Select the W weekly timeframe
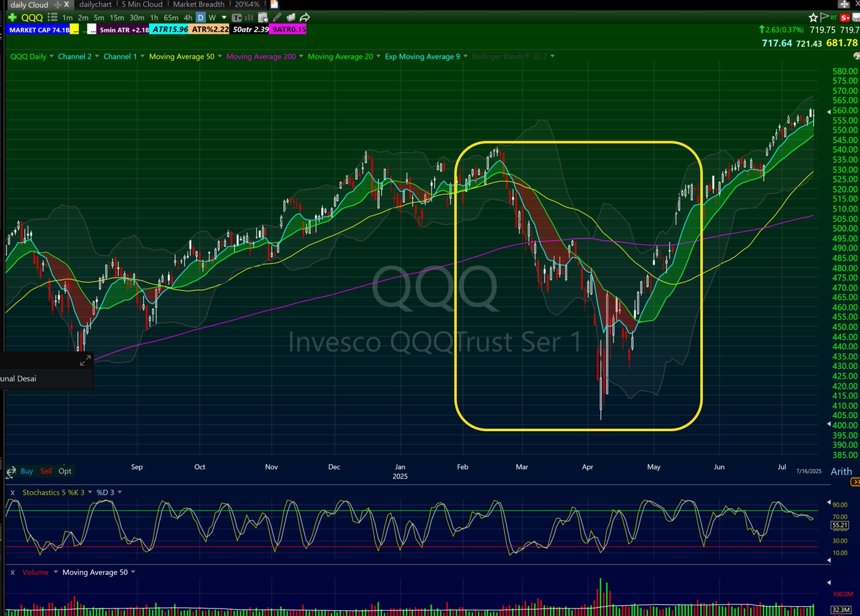The height and width of the screenshot is (616, 860). coord(212,18)
